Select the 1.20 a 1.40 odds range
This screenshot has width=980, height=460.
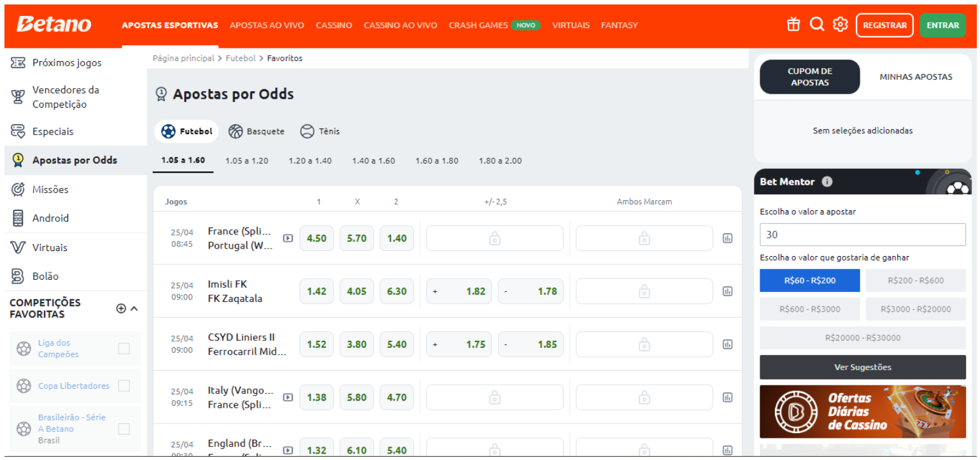click(x=310, y=161)
